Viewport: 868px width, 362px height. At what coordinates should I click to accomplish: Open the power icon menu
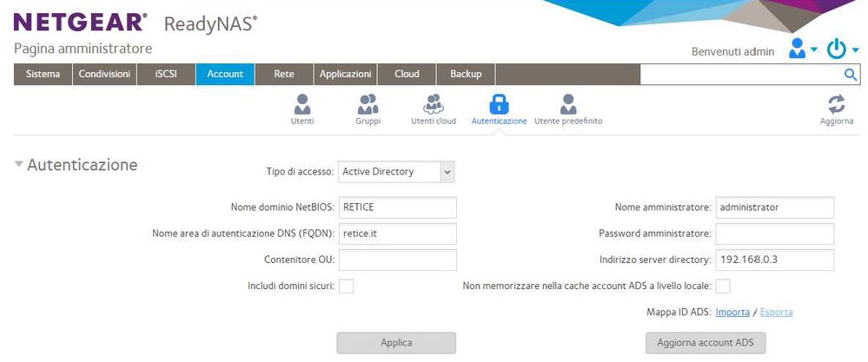click(x=837, y=49)
